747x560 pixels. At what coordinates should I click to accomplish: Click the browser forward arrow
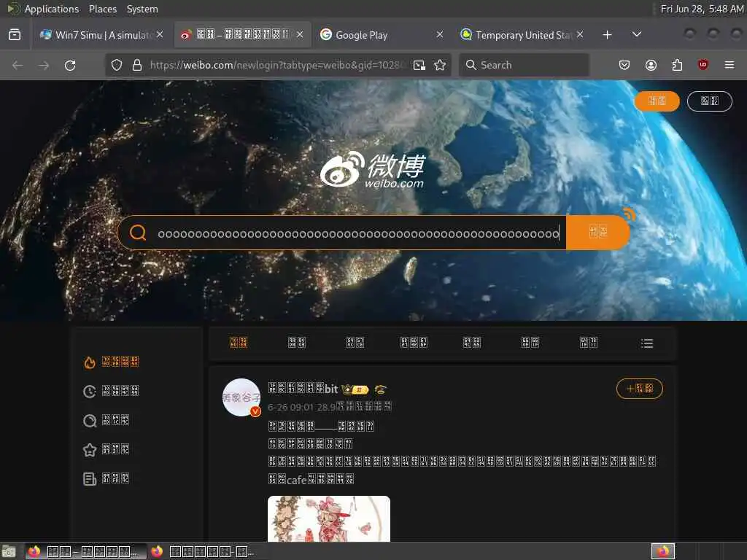click(x=44, y=65)
